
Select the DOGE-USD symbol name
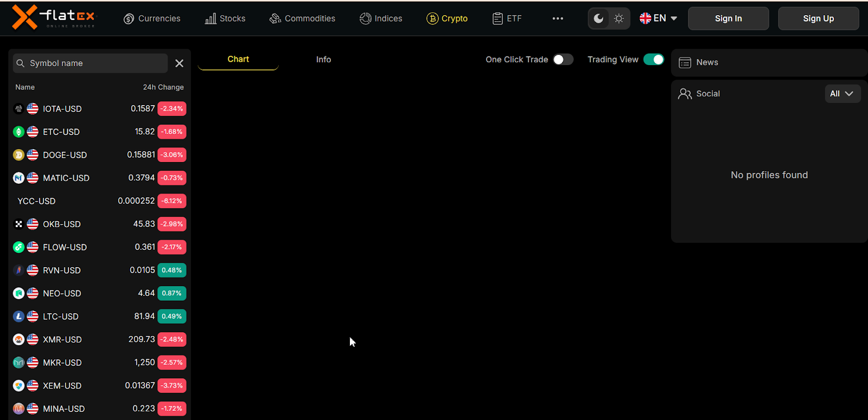click(x=65, y=155)
